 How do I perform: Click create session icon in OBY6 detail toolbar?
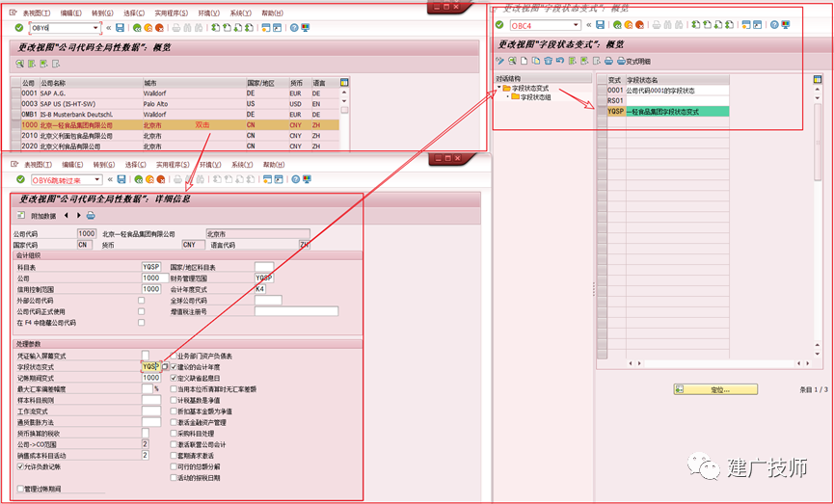pyautogui.click(x=266, y=179)
